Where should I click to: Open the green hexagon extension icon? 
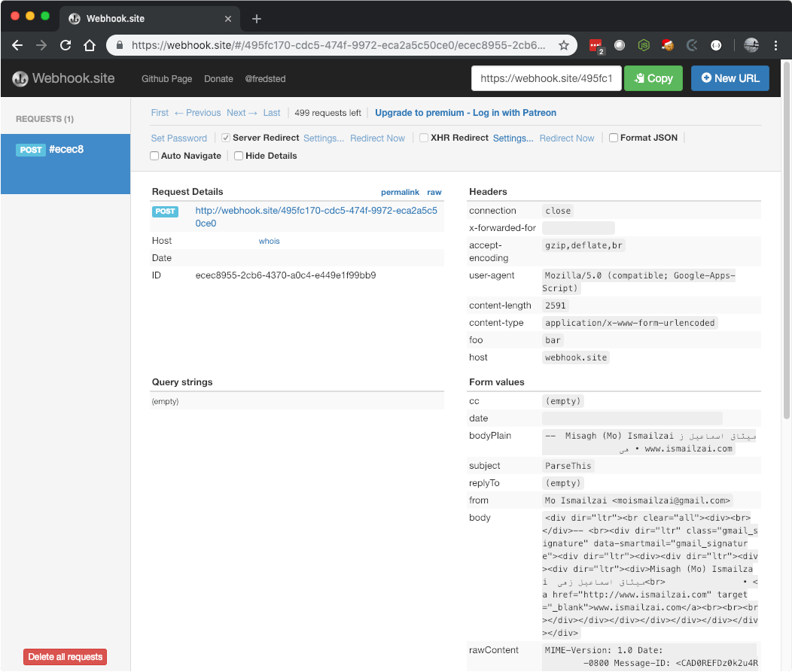[644, 45]
